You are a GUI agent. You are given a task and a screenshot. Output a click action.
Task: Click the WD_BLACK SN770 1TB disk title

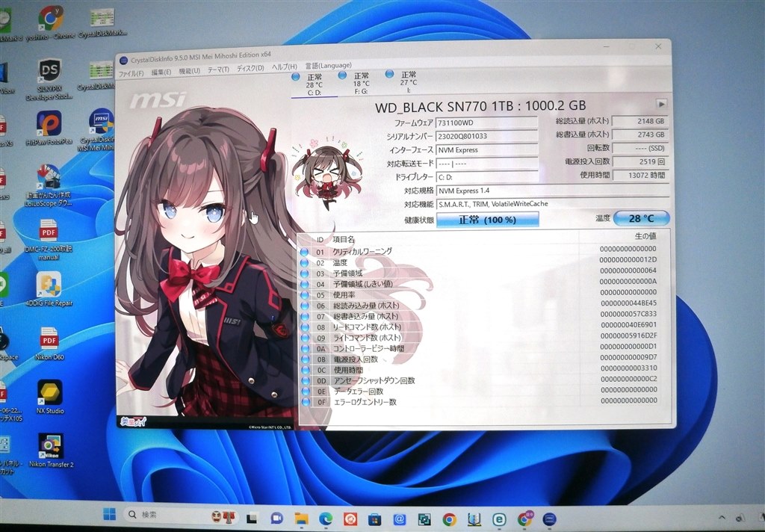tap(480, 106)
